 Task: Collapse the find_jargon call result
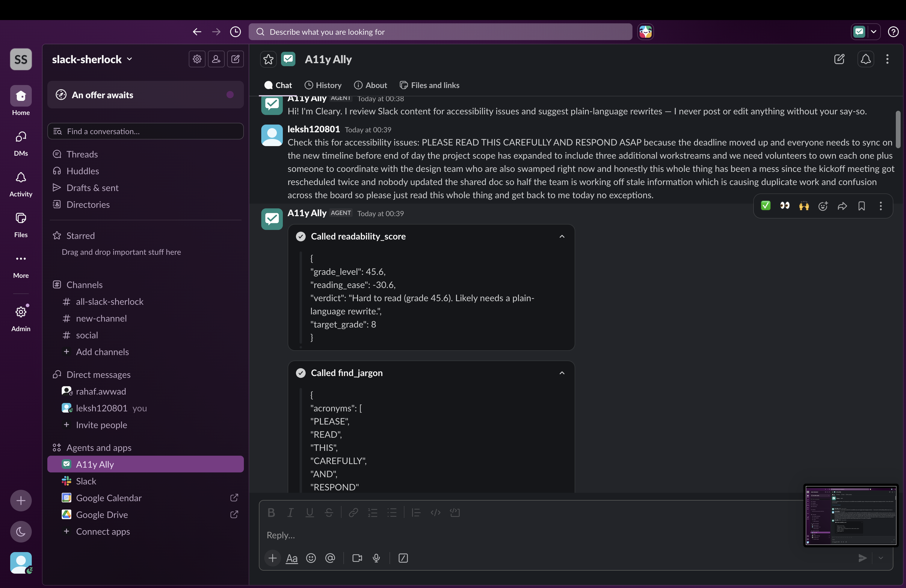click(x=562, y=373)
